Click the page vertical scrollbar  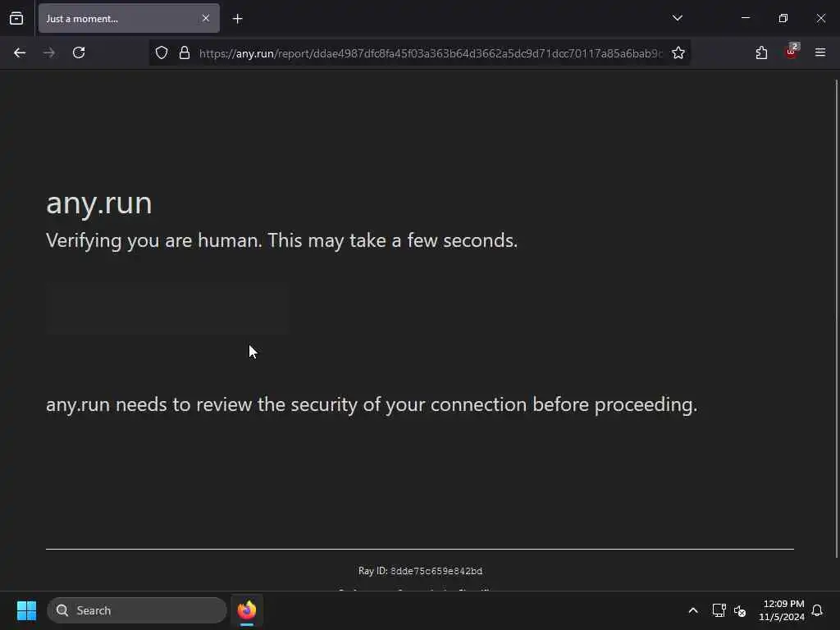click(837, 319)
